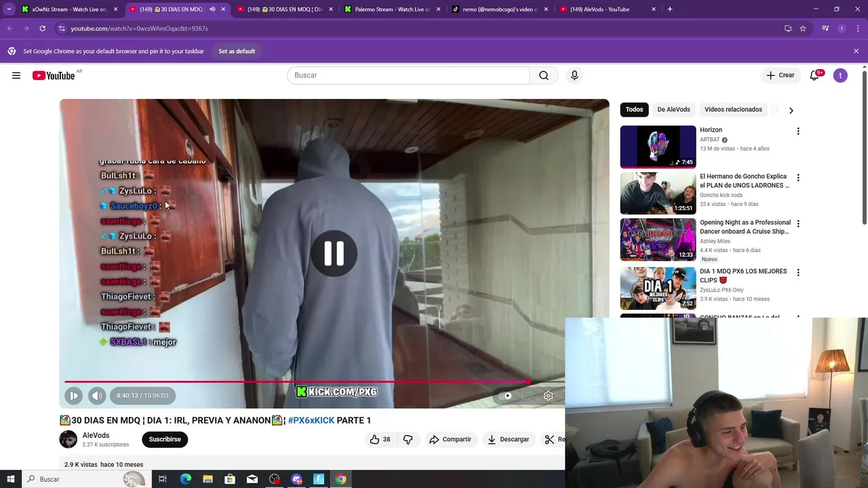
Task: Reload the page in Chrome
Action: 42,28
